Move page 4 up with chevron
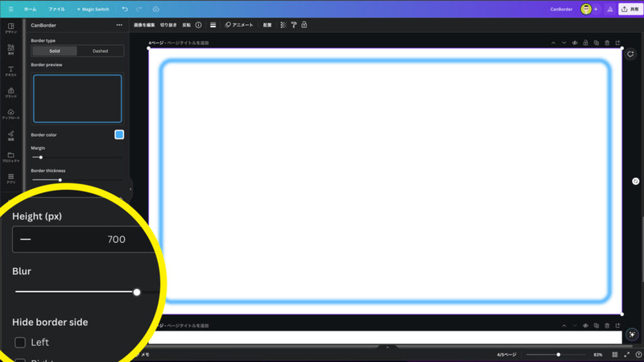Screen dimensions: 644x362 pyautogui.click(x=553, y=43)
